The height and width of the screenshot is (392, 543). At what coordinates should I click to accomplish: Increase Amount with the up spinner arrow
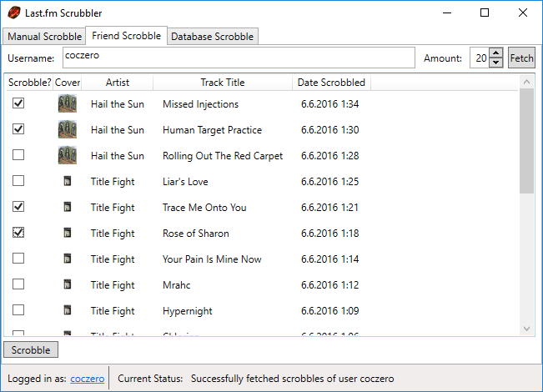pos(496,53)
